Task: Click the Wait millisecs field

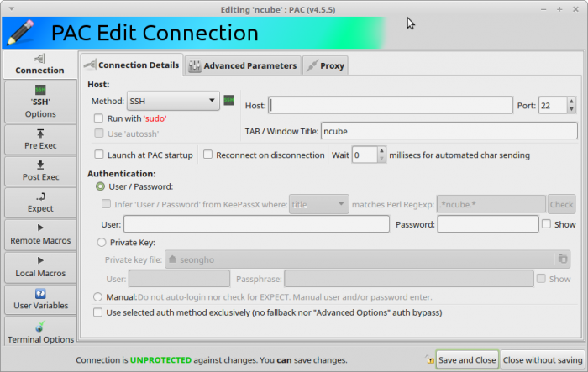Action: coord(364,155)
